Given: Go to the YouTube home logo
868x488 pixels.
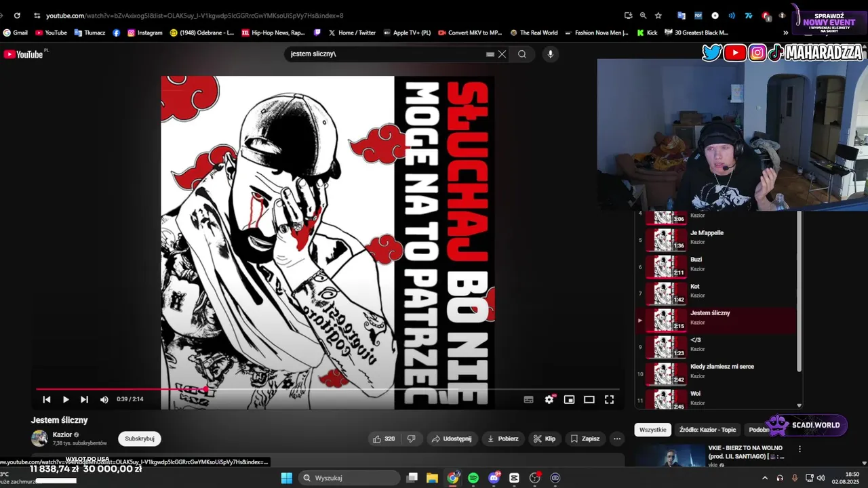Looking at the screenshot, I should click(25, 54).
